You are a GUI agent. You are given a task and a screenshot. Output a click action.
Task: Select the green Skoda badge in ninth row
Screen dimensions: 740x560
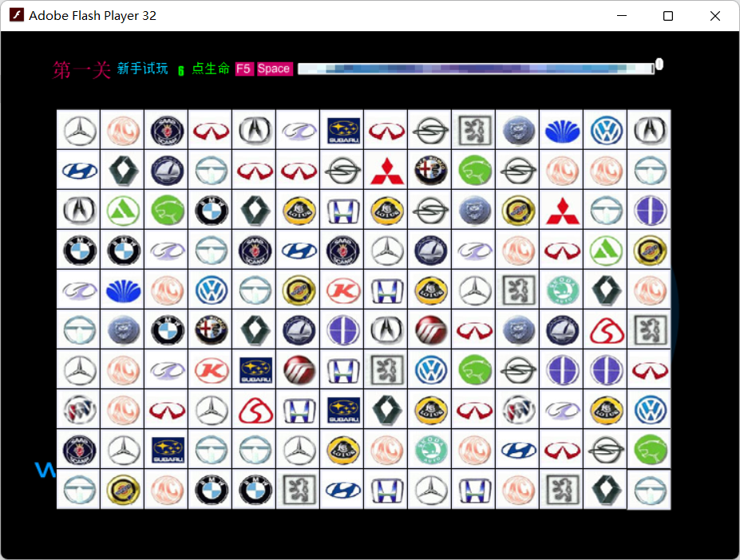430,450
